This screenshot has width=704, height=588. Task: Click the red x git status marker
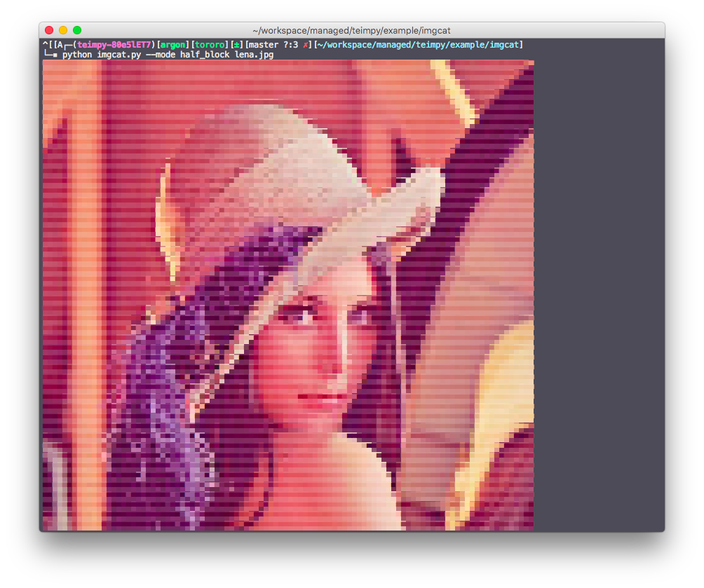pos(305,45)
